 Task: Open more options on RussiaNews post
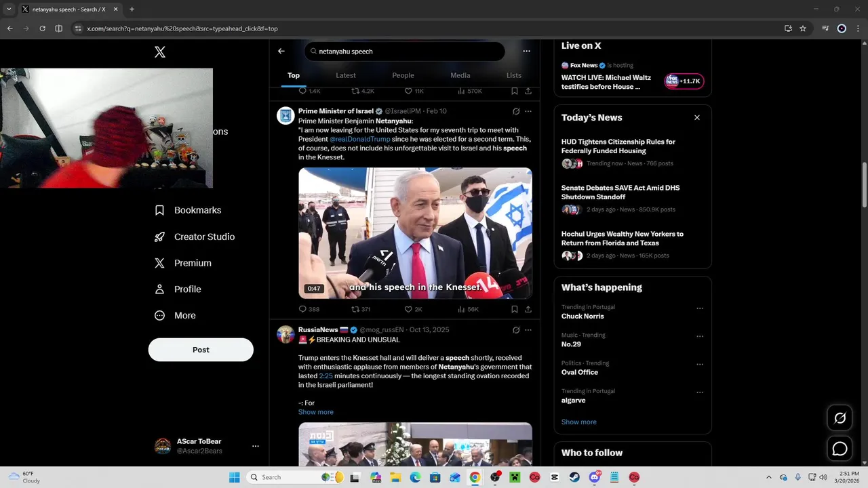pyautogui.click(x=528, y=330)
